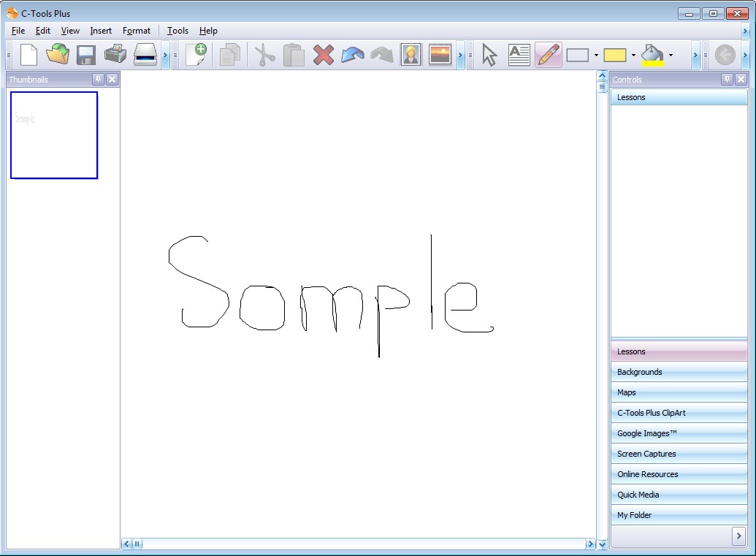Redo with the gray arrow icon
Image resolution: width=756 pixels, height=556 pixels.
(x=382, y=55)
